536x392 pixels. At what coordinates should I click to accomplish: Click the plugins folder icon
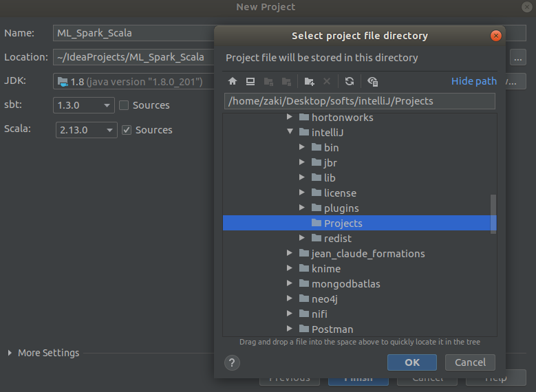click(317, 208)
